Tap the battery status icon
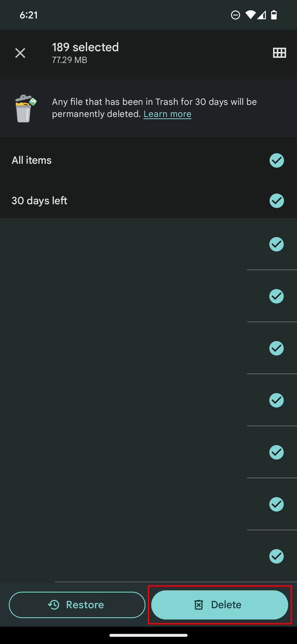The width and height of the screenshot is (297, 644). 274,15
